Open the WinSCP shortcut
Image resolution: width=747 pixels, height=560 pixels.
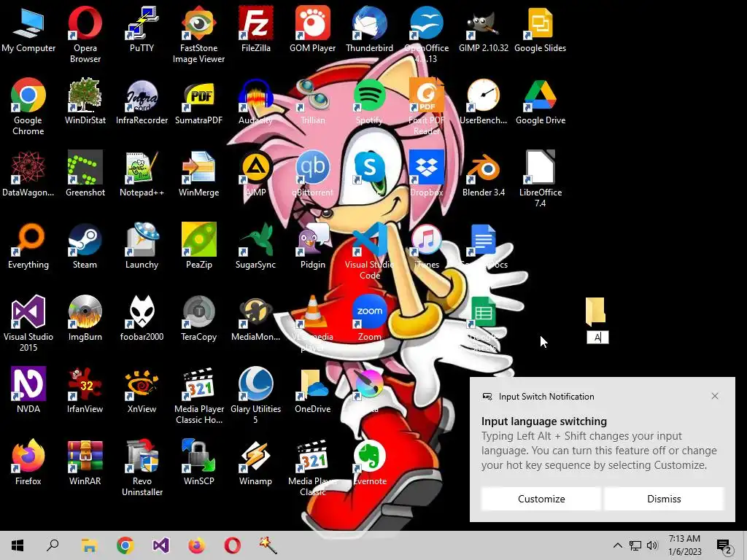click(x=198, y=456)
